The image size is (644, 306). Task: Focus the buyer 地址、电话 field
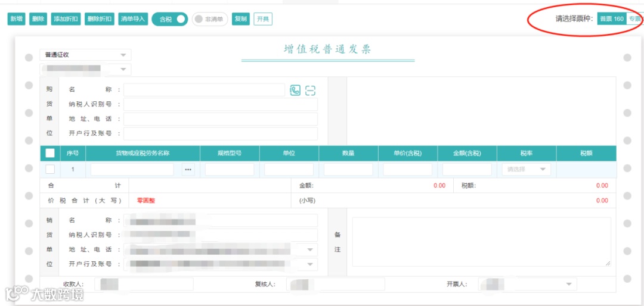click(x=221, y=119)
